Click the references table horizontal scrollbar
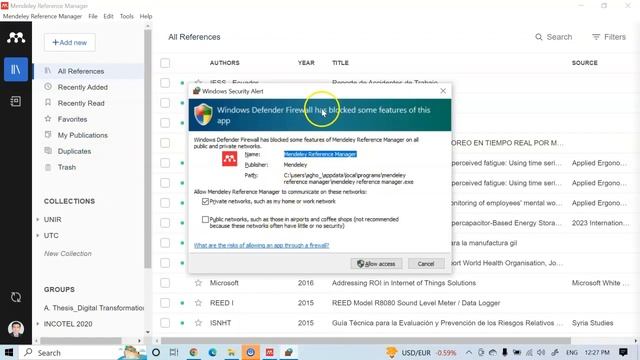The width and height of the screenshot is (640, 360). [x=365, y=340]
